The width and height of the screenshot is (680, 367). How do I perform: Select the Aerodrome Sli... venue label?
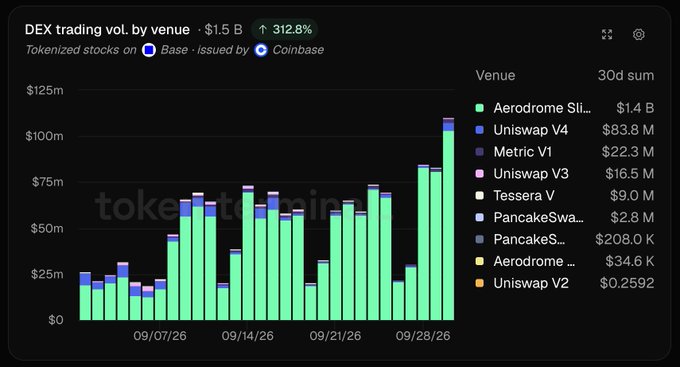click(x=542, y=108)
